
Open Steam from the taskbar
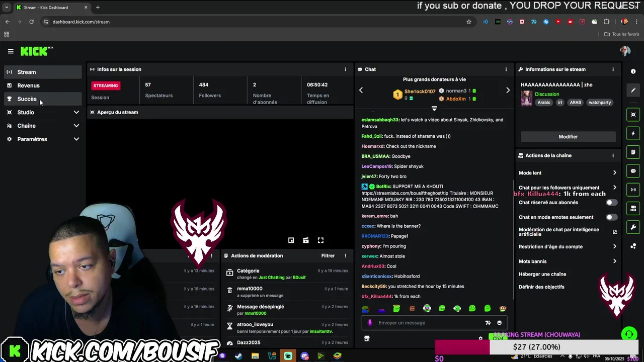(x=238, y=356)
